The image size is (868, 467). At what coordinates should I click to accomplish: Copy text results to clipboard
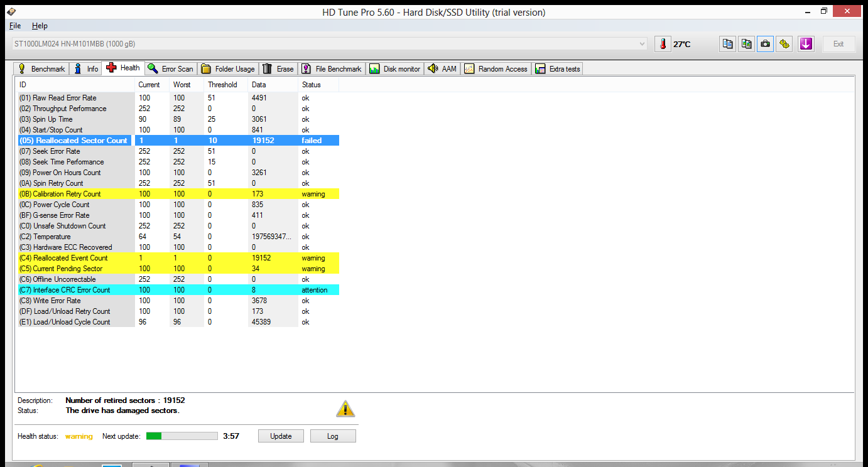727,44
